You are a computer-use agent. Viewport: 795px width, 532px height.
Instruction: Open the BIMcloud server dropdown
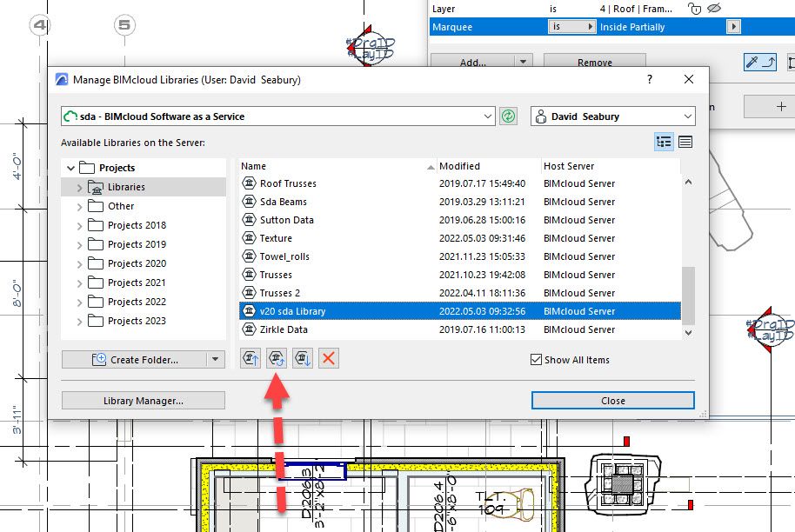[x=487, y=116]
